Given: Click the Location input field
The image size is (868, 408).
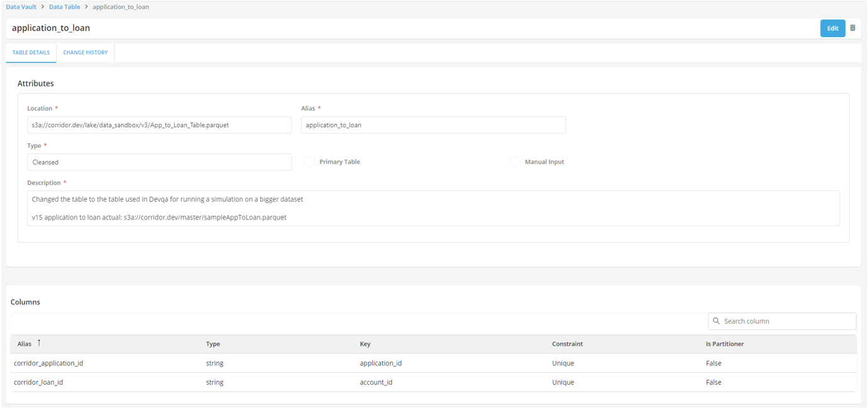Looking at the screenshot, I should (159, 125).
